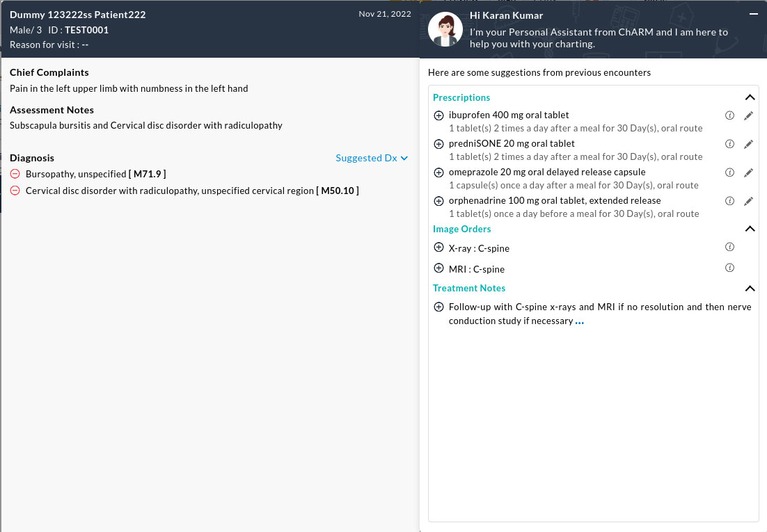Collapse Treatment Notes section chevron
Viewport: 767px width, 532px height.
[750, 289]
